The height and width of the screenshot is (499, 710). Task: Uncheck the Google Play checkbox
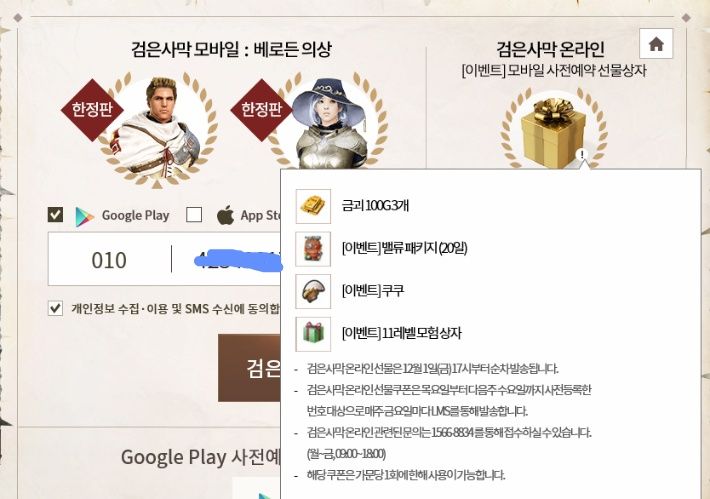coord(55,215)
